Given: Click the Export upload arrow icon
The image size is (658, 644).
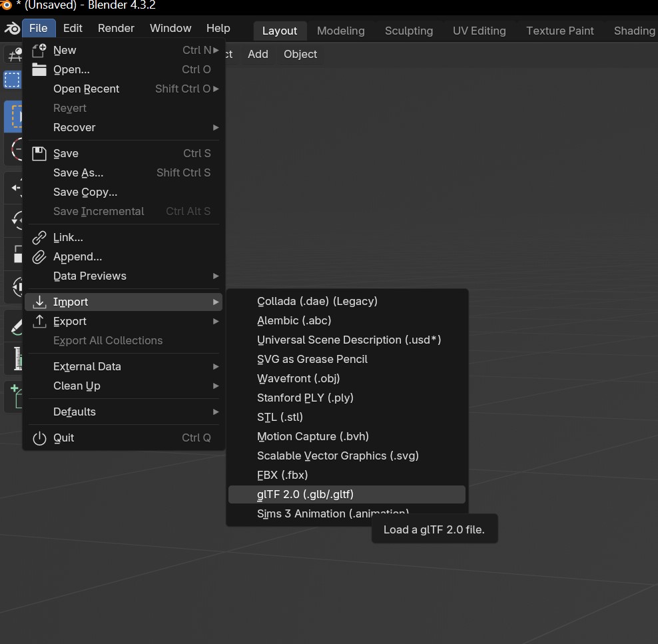Looking at the screenshot, I should pyautogui.click(x=39, y=322).
